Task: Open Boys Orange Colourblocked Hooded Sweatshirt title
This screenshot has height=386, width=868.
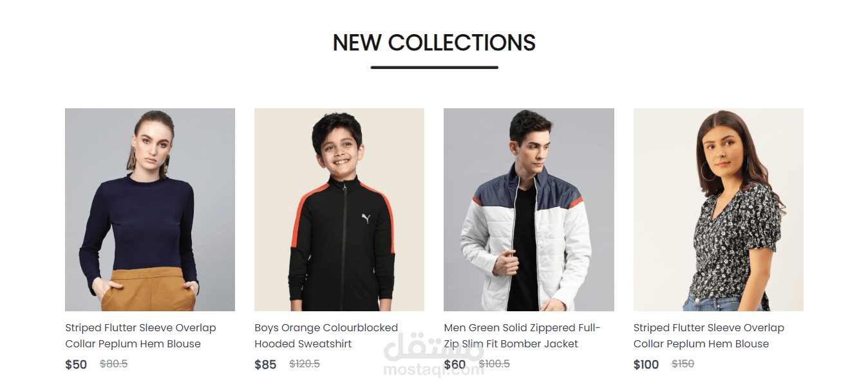Action: 326,336
